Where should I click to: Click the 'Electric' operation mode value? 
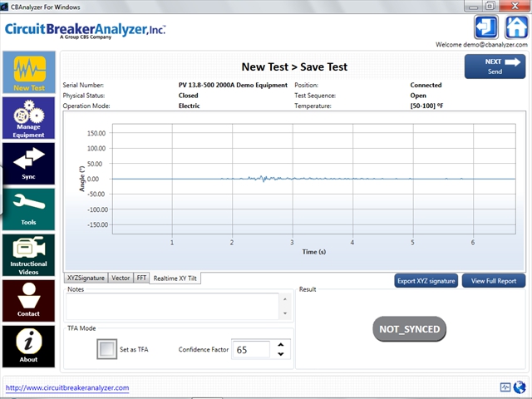(190, 106)
